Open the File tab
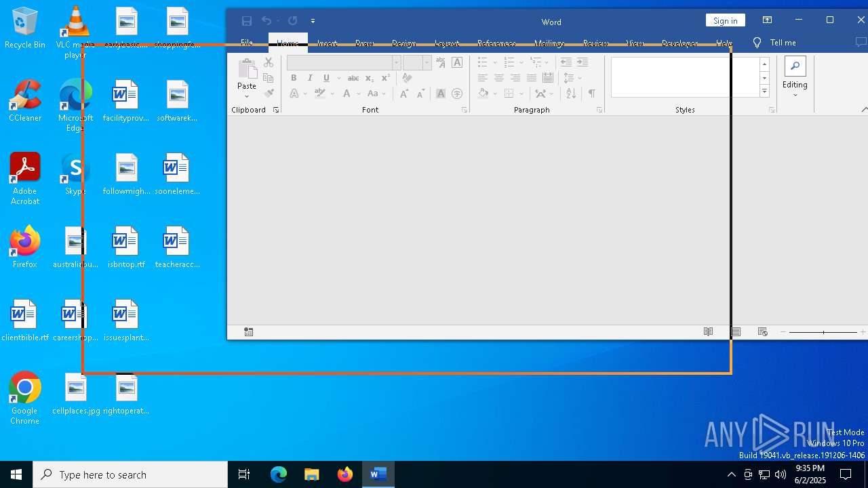 pyautogui.click(x=247, y=43)
